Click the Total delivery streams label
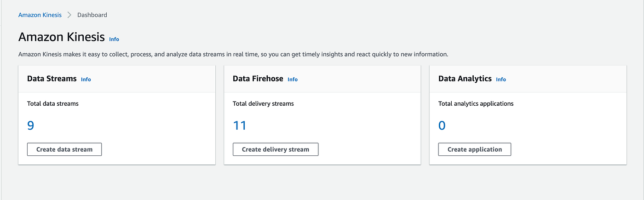 coord(263,104)
